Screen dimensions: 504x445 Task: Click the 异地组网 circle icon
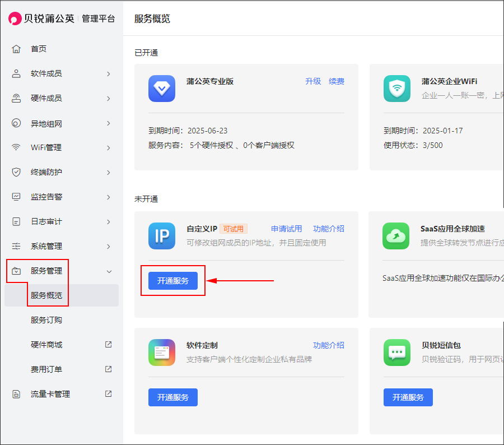[16, 123]
